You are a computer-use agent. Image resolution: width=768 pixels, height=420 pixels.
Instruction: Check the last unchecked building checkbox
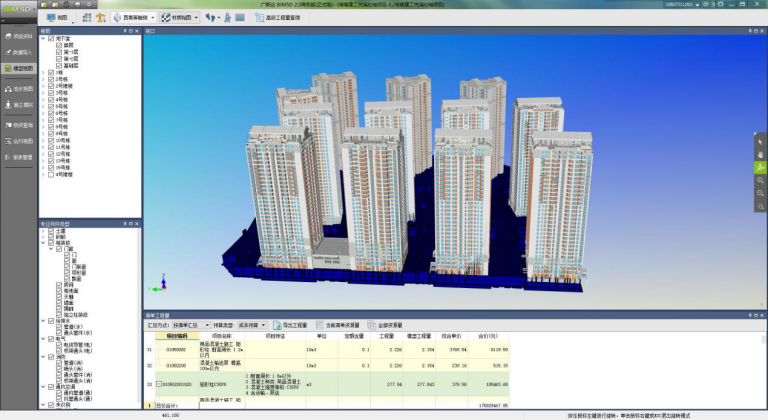click(50, 173)
